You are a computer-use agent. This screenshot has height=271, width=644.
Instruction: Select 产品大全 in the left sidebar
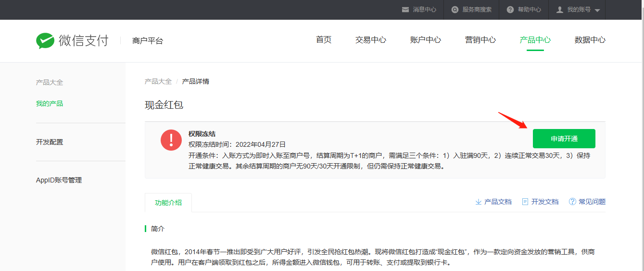pos(50,82)
